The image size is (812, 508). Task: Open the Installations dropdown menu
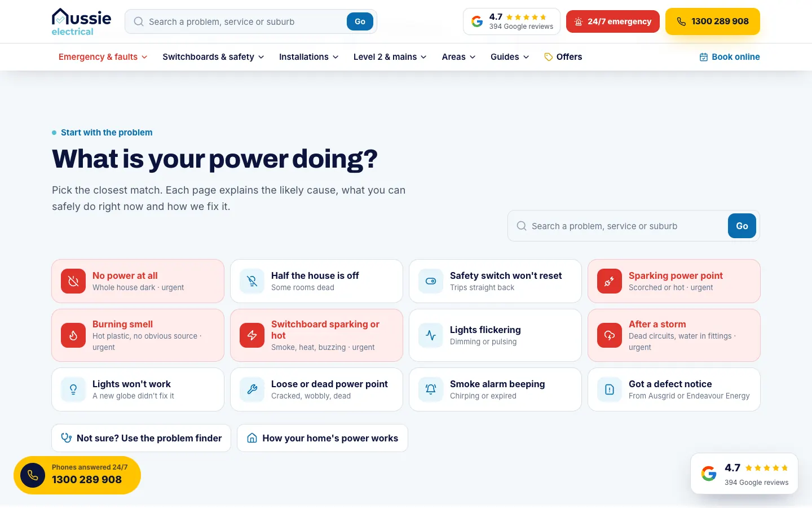(309, 57)
